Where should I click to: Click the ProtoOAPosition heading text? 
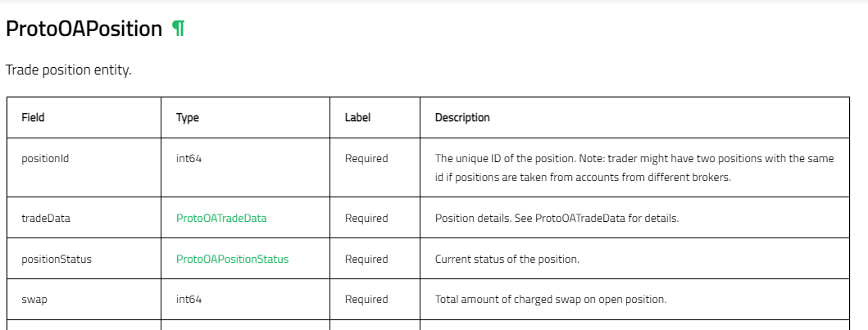tap(84, 29)
